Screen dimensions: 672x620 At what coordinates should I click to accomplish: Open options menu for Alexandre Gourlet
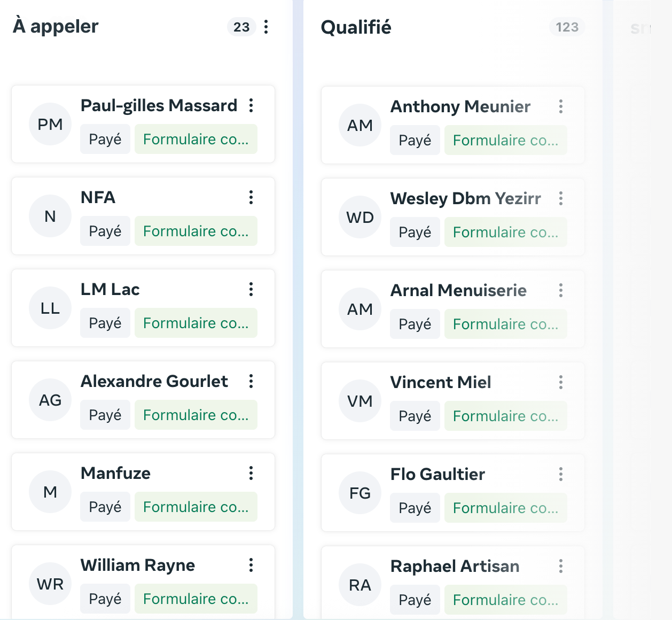point(251,381)
